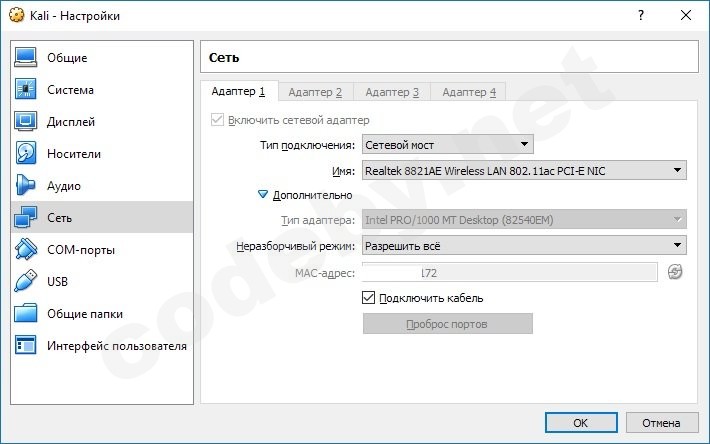710x444 pixels.
Task: Select the Носители disk icon
Action: pyautogui.click(x=25, y=153)
